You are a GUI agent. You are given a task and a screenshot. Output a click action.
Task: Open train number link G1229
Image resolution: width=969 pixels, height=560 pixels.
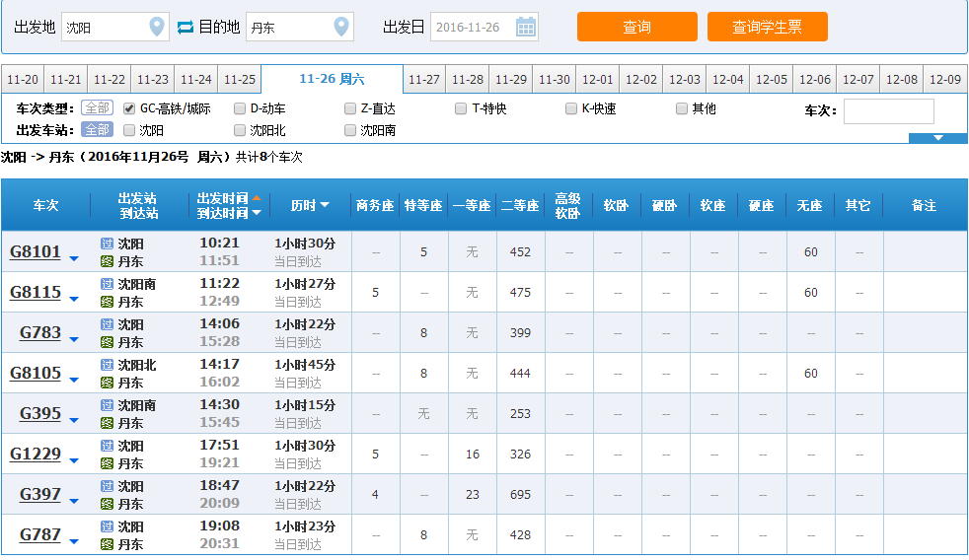point(36,454)
